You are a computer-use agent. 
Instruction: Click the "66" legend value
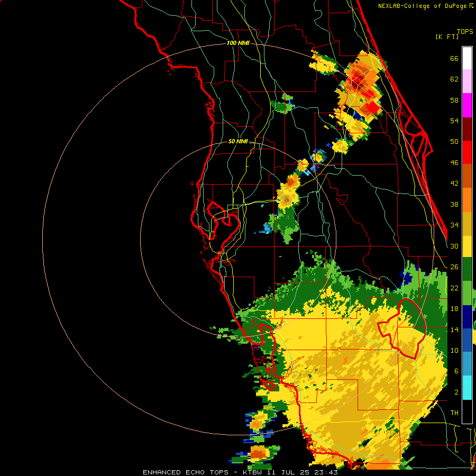pyautogui.click(x=454, y=59)
